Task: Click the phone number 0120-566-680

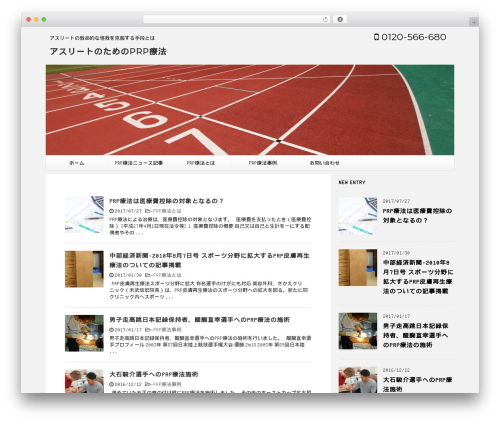Action: tap(414, 37)
